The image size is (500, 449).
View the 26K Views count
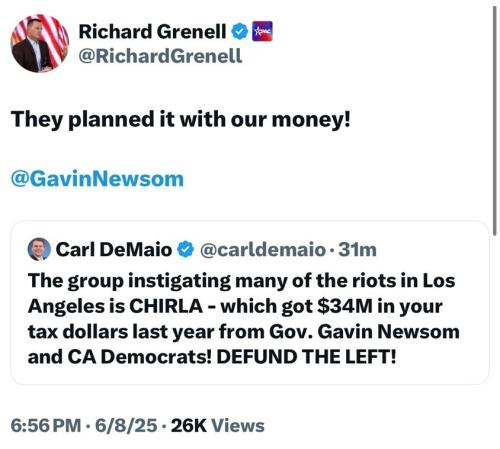(218, 426)
